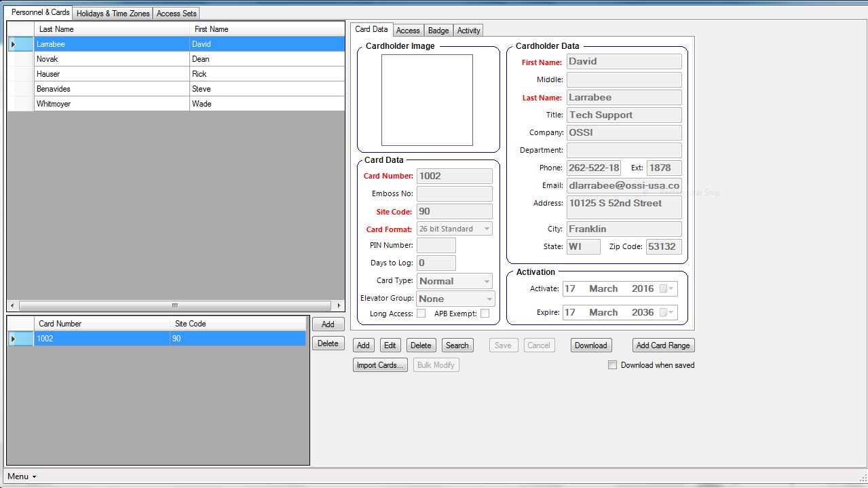Open the Card Format dropdown
The image size is (868, 488).
(487, 229)
